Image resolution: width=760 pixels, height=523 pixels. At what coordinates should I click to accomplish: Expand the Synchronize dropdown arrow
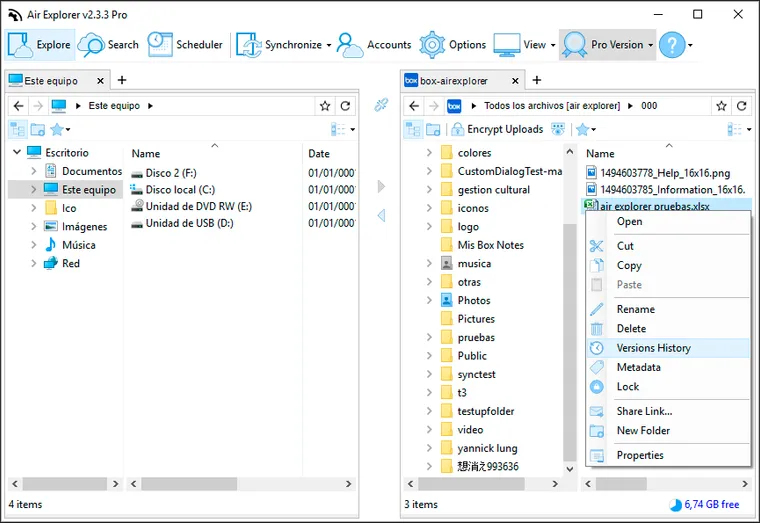tap(329, 45)
